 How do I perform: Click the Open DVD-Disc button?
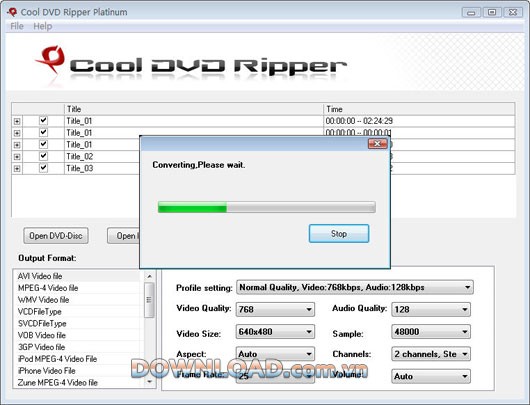pos(56,236)
